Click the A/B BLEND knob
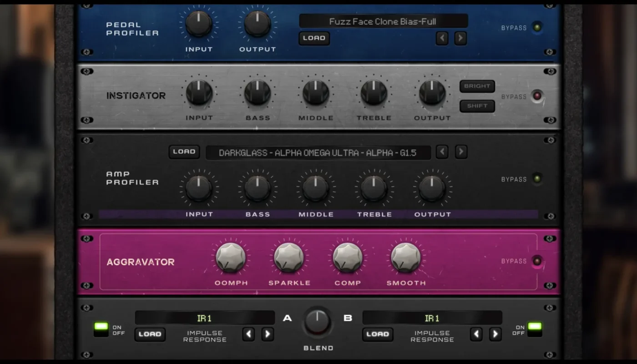 [x=317, y=322]
